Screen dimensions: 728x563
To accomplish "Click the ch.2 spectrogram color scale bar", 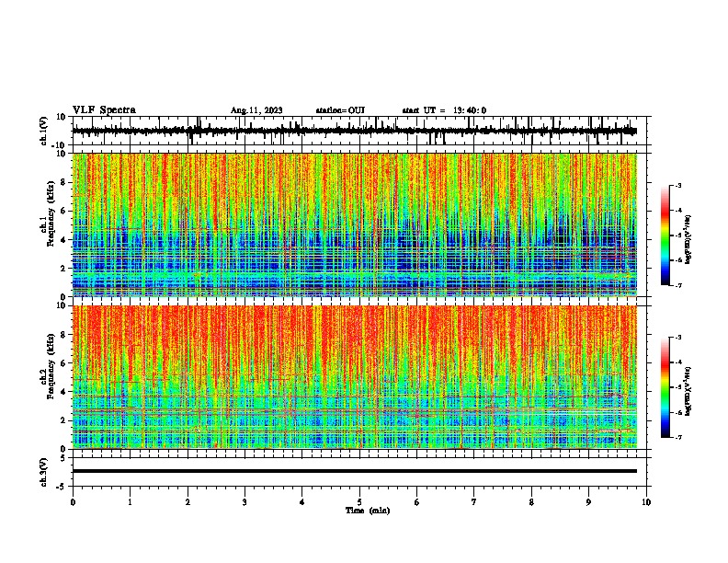I will (x=665, y=387).
